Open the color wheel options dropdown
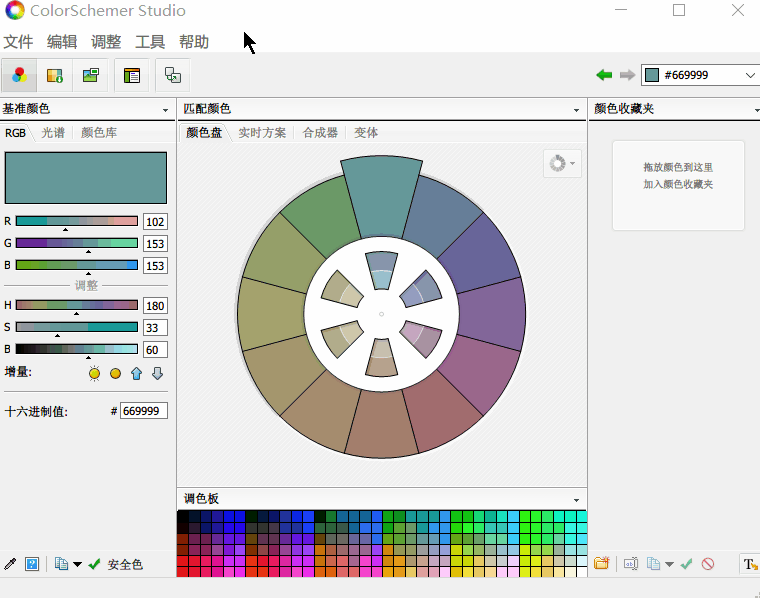 pyautogui.click(x=561, y=163)
